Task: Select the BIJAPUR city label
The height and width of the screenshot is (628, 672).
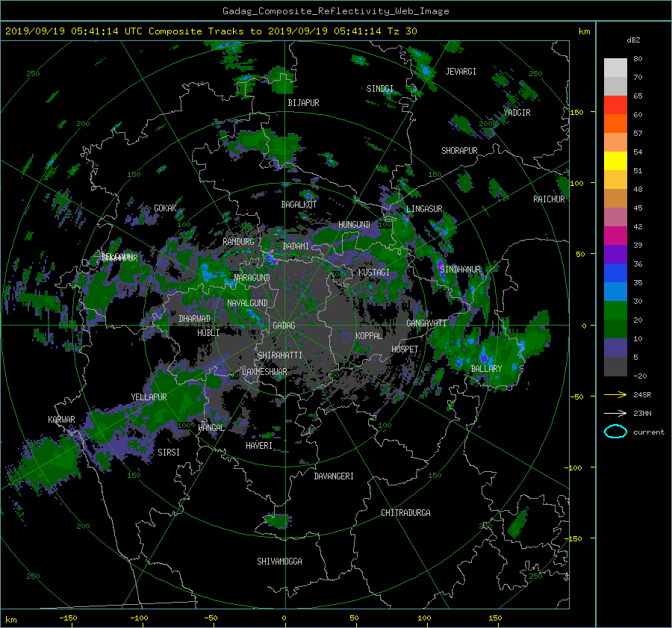Action: tap(303, 103)
